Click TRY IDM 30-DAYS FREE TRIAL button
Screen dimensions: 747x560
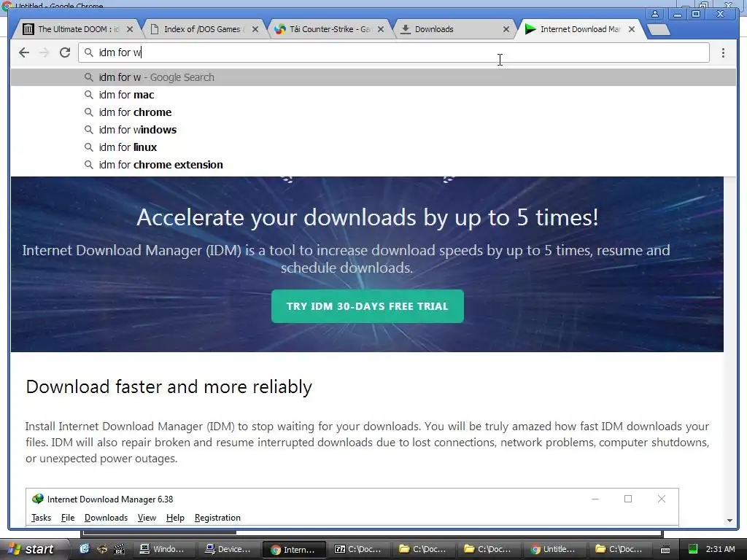click(x=368, y=306)
